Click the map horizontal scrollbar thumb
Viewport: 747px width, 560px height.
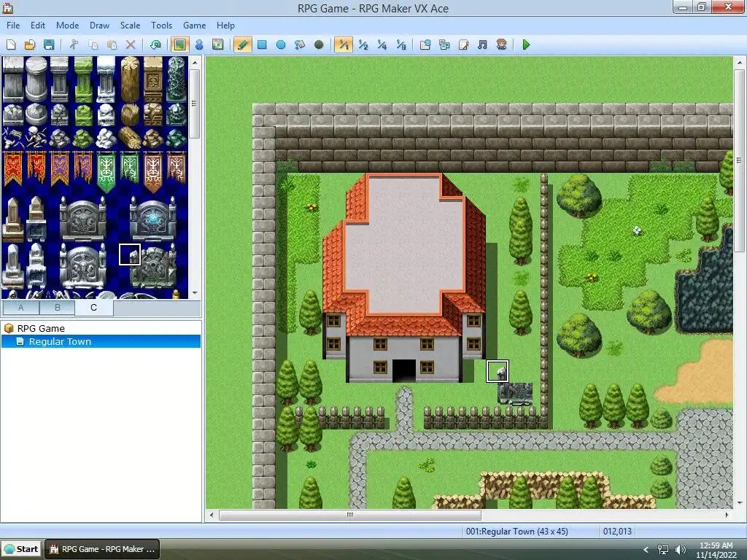click(x=349, y=515)
